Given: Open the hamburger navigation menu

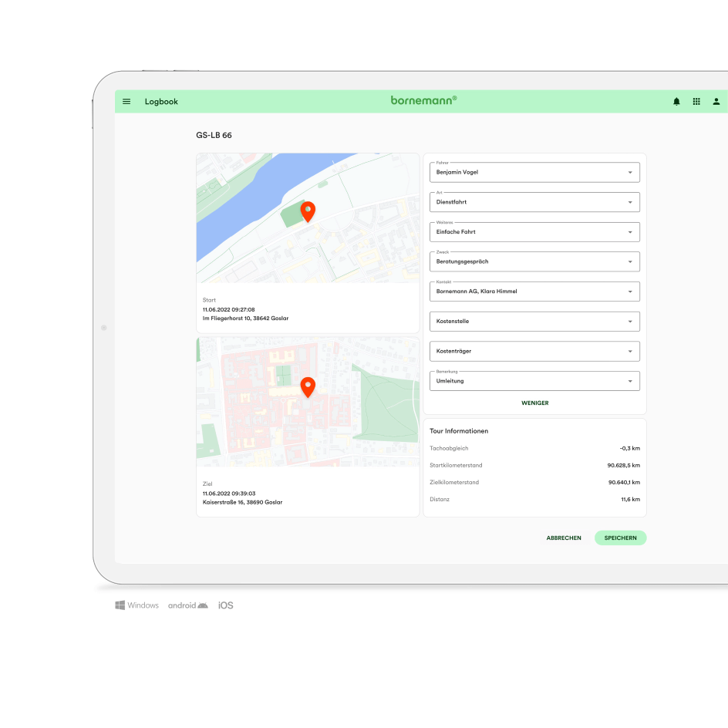Looking at the screenshot, I should click(126, 102).
